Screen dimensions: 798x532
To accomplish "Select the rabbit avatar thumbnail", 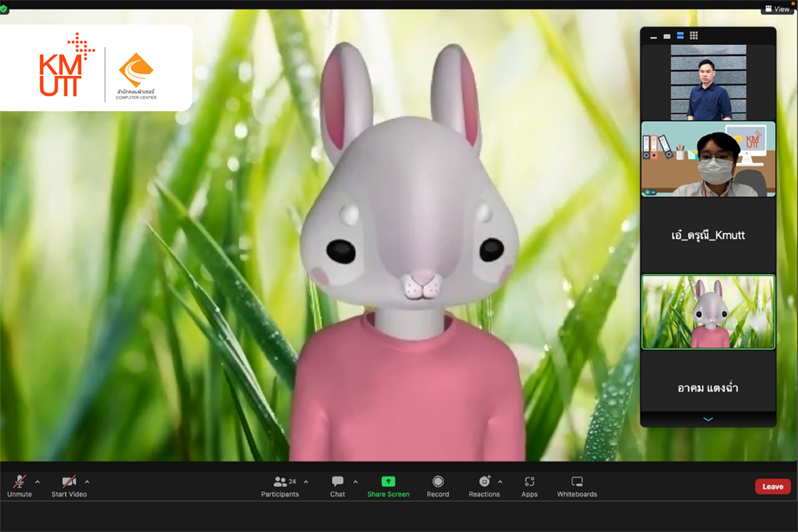I will click(x=709, y=312).
